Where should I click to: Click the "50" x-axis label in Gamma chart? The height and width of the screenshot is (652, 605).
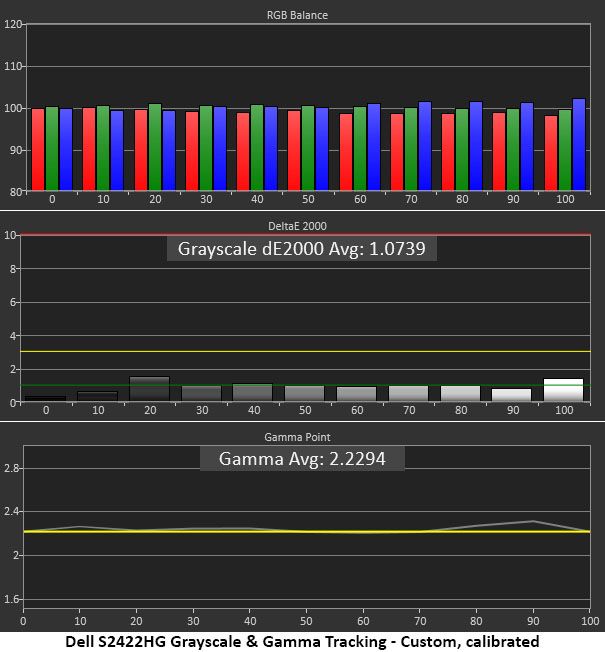coord(306,621)
